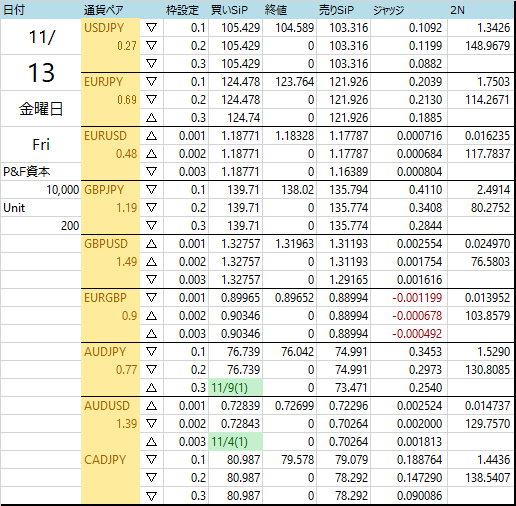Click the down triangle in EURUSD 0.003 row
Image resolution: width=516 pixels, height=506 pixels.
click(x=151, y=172)
